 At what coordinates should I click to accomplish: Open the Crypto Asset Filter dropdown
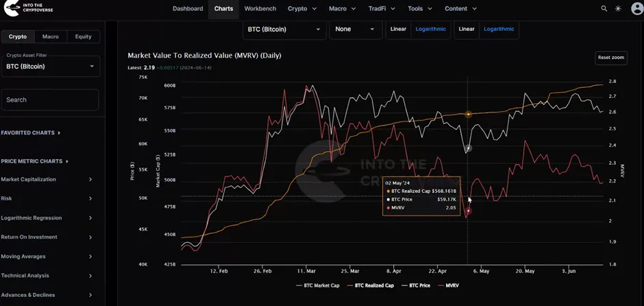[51, 67]
